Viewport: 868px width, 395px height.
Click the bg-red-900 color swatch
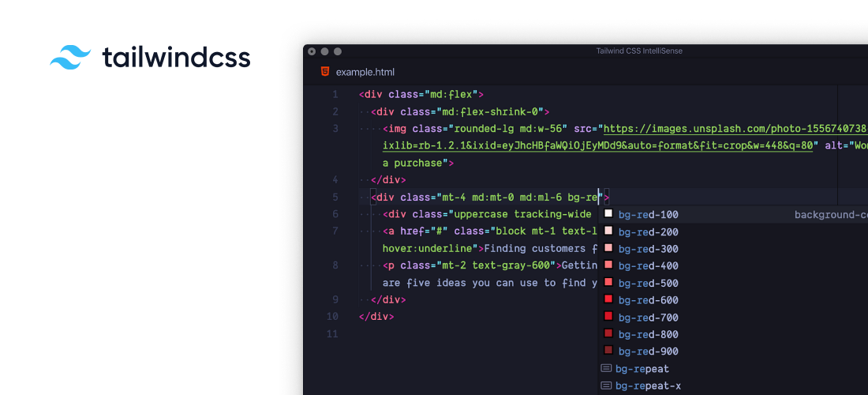(x=608, y=350)
